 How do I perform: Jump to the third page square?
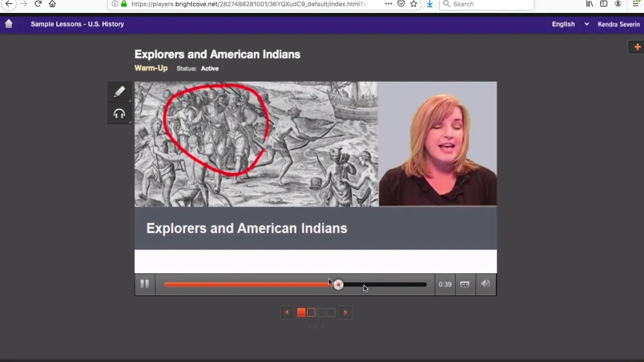tap(321, 313)
